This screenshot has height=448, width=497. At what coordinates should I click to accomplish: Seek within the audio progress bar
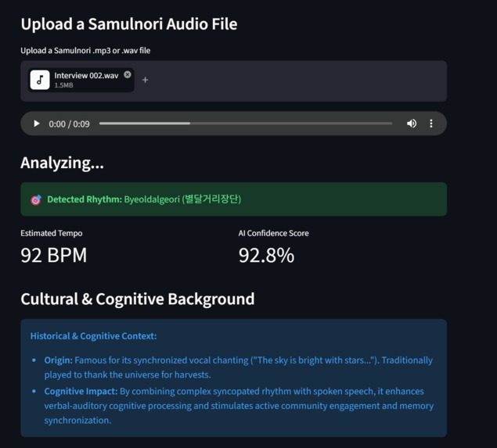[246, 124]
